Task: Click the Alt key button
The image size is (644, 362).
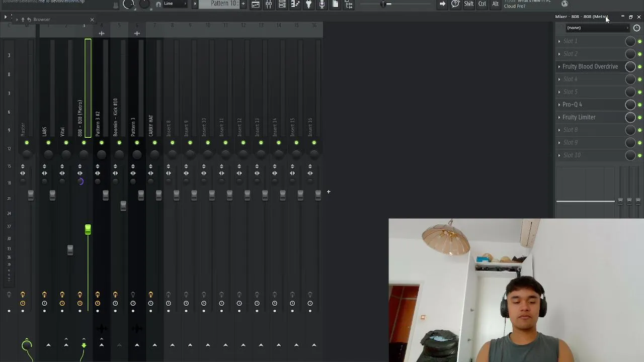Action: click(496, 4)
